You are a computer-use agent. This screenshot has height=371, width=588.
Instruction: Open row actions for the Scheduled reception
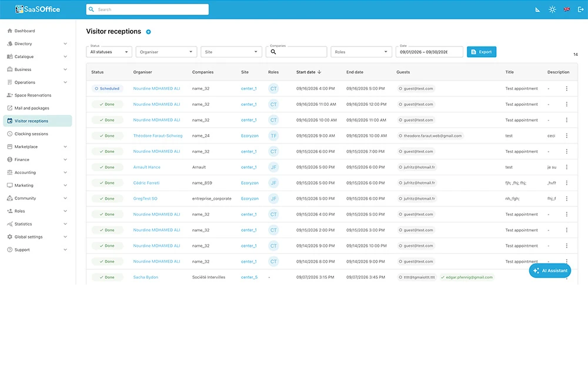tap(566, 89)
